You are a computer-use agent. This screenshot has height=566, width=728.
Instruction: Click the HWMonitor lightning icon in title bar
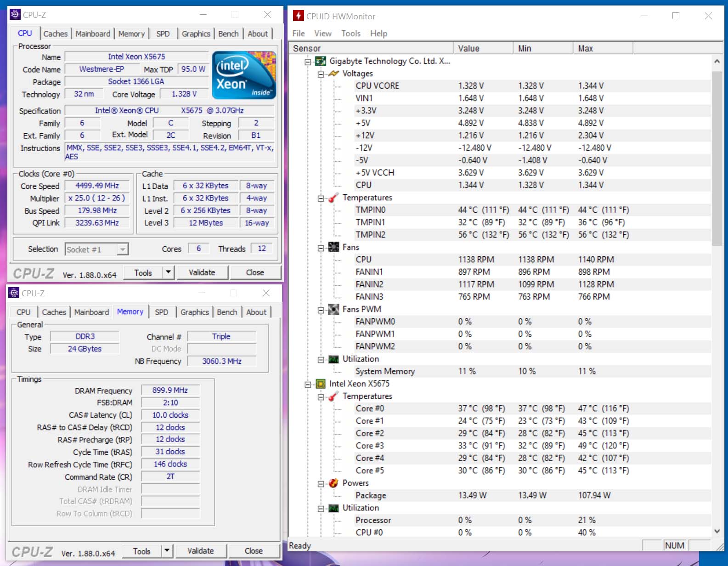(x=299, y=16)
